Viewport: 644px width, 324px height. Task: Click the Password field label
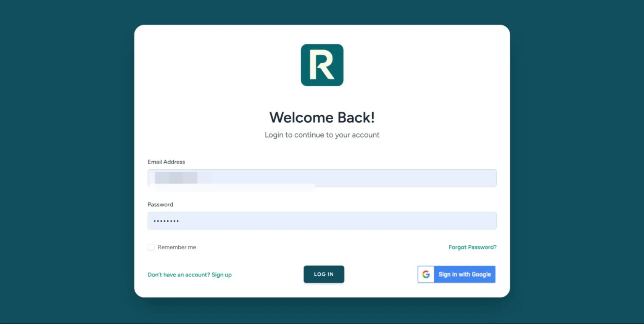pyautogui.click(x=160, y=205)
